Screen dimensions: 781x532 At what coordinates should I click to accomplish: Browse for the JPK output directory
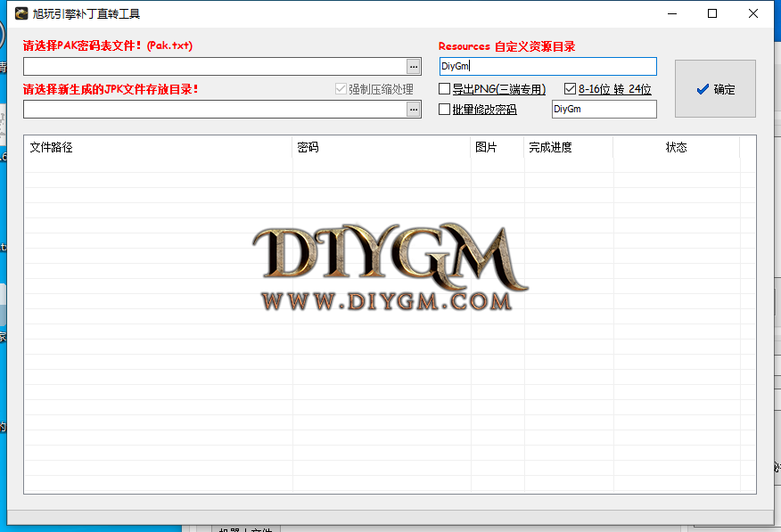tap(414, 110)
